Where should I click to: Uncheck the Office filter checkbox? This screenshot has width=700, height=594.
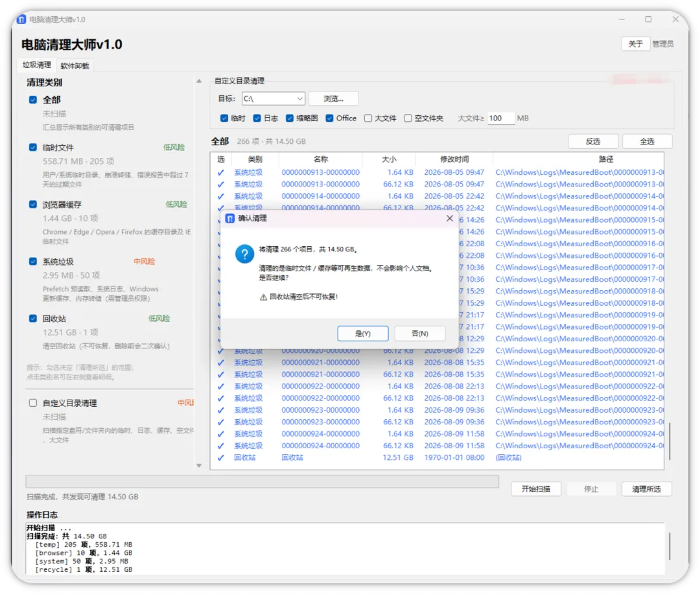point(329,119)
